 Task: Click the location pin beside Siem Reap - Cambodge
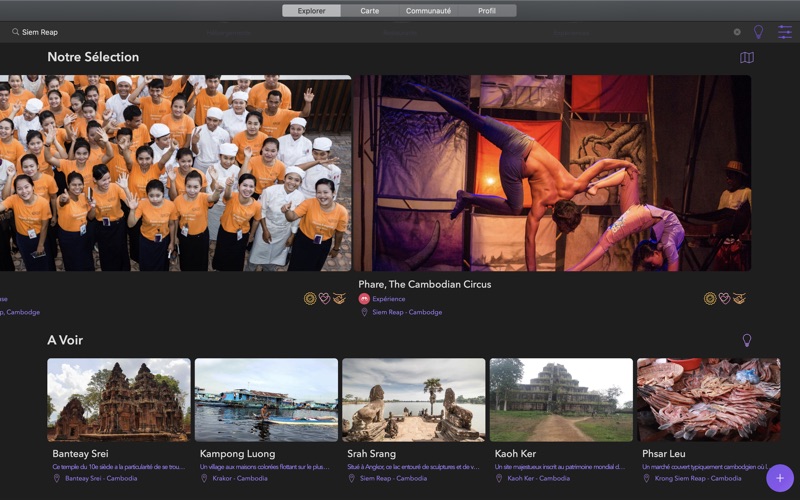coord(364,312)
